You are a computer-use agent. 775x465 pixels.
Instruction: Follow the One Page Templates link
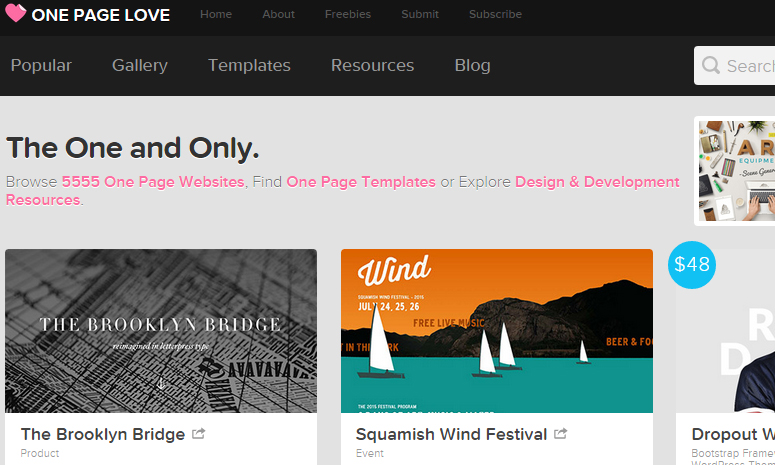click(361, 182)
